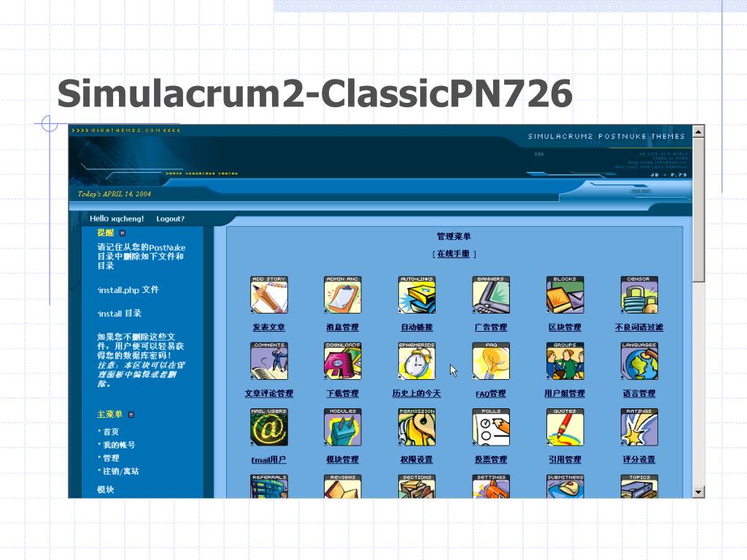Click the 权限设置 link
The image size is (747, 560).
click(x=417, y=459)
